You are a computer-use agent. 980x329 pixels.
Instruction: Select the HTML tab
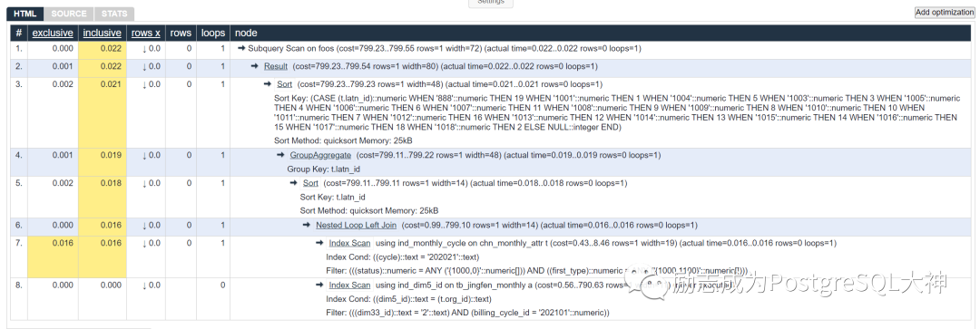click(x=25, y=13)
